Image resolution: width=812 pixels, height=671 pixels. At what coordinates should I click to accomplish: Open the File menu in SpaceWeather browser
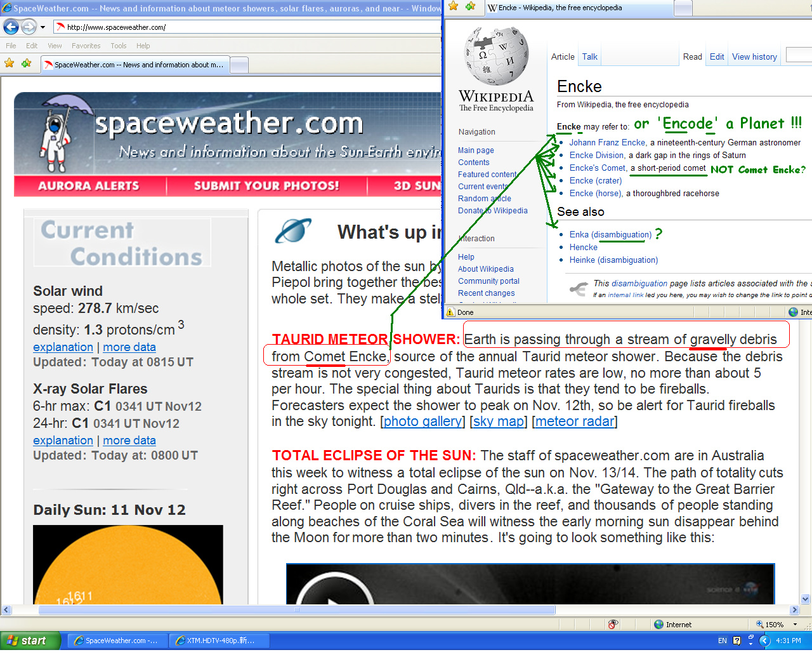coord(11,46)
